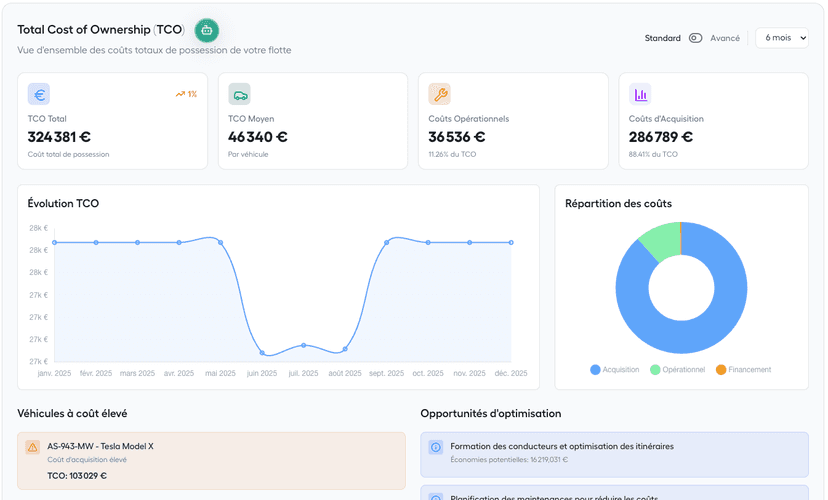Click the TCO Total value 324 381 €
The width and height of the screenshot is (828, 500).
[59, 137]
